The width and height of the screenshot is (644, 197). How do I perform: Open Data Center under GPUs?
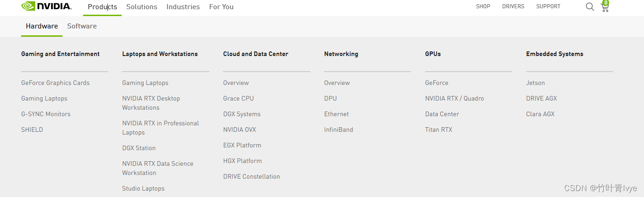442,114
